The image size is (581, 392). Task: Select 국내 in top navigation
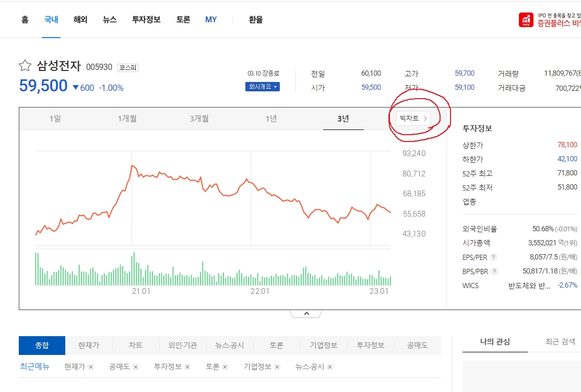click(51, 20)
